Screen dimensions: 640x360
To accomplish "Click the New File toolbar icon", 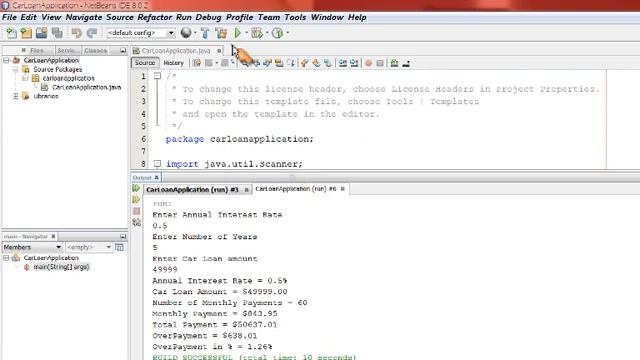I will click(x=11, y=33).
